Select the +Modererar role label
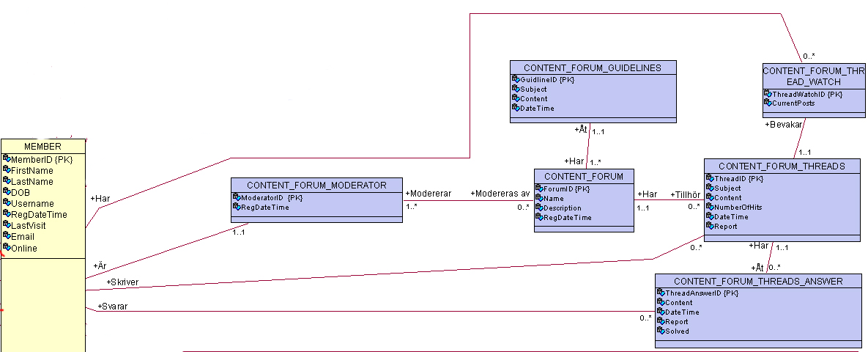This screenshot has height=352, width=868. (x=428, y=194)
